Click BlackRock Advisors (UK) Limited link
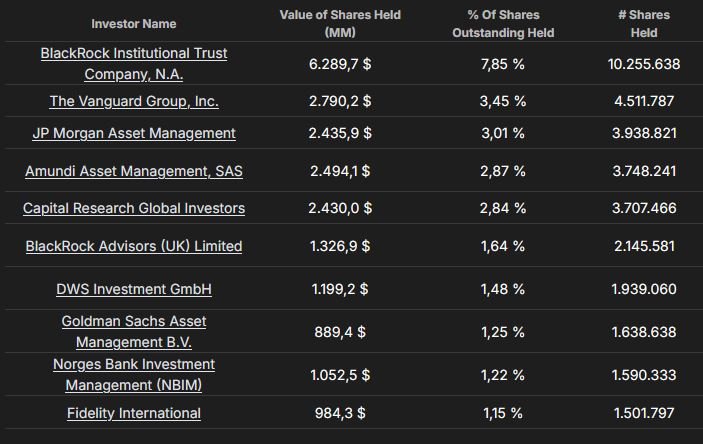The height and width of the screenshot is (444, 703). coord(134,246)
